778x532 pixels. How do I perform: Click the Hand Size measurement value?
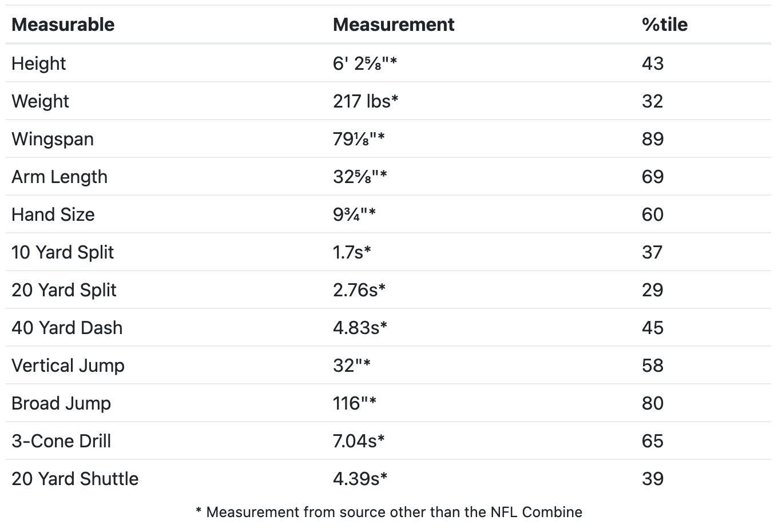pyautogui.click(x=354, y=214)
